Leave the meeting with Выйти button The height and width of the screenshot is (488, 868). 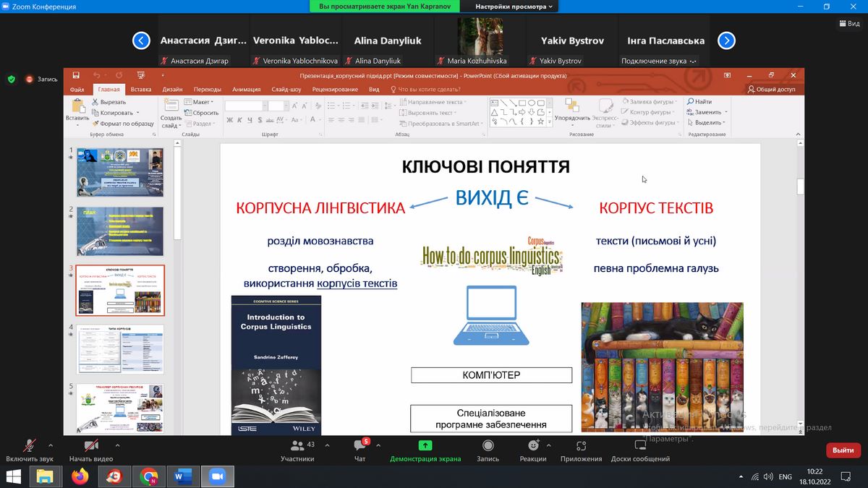pos(843,450)
